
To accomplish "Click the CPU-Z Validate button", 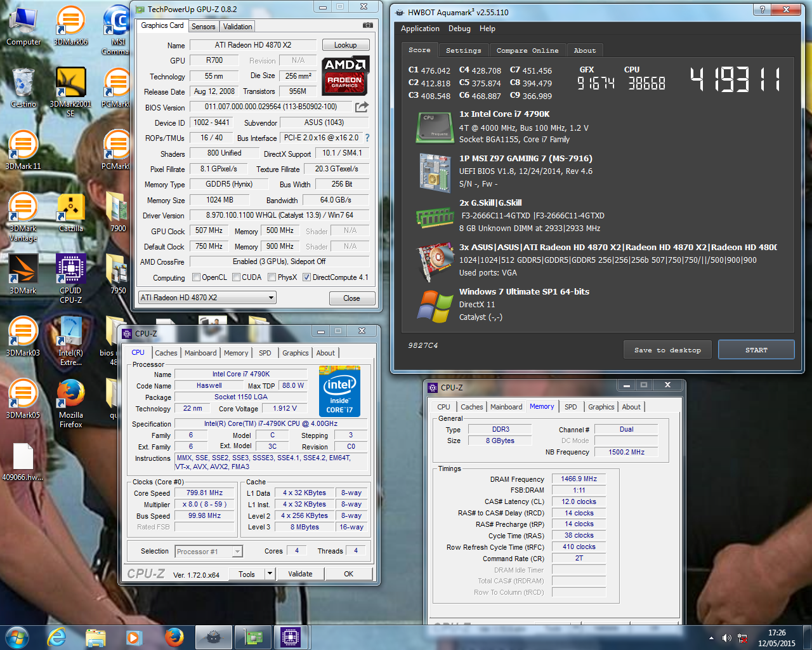I will pos(300,574).
